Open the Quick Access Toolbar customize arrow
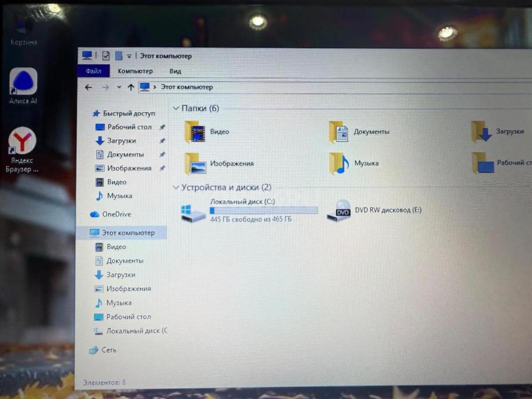Viewport: 532px width, 399px height. coord(129,56)
